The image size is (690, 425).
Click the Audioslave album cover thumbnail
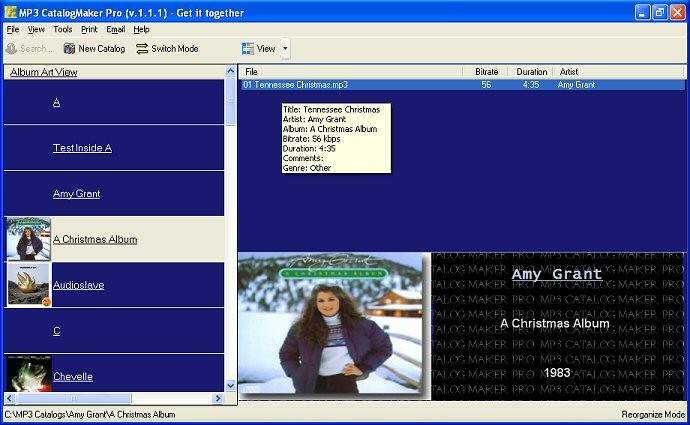coord(29,285)
